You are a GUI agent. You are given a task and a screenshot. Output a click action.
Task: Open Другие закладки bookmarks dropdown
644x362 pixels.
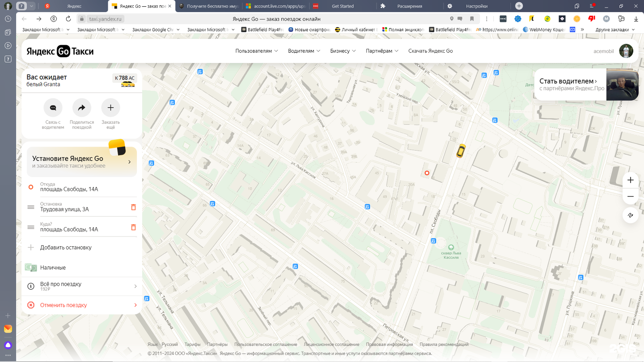pyautogui.click(x=615, y=29)
